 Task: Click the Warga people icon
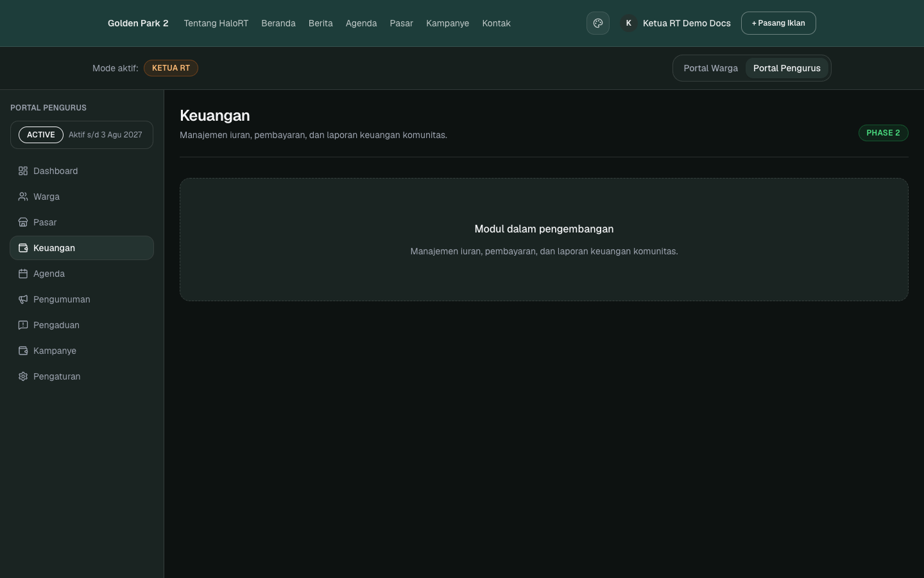click(23, 197)
